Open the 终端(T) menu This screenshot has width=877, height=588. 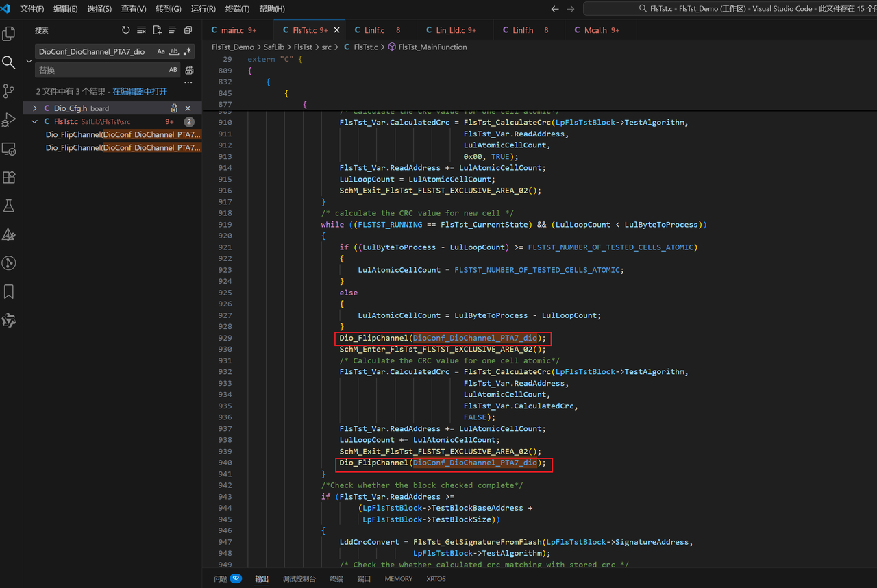(x=237, y=9)
